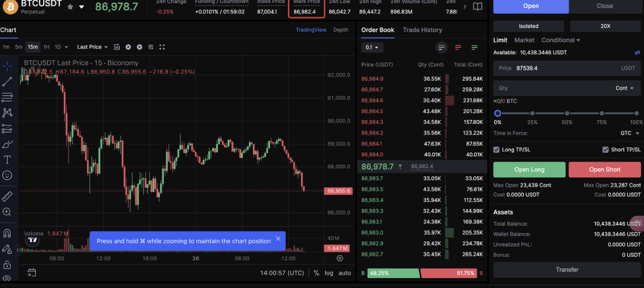Switch to the Trade History tab
The height and width of the screenshot is (288, 644).
click(x=422, y=30)
